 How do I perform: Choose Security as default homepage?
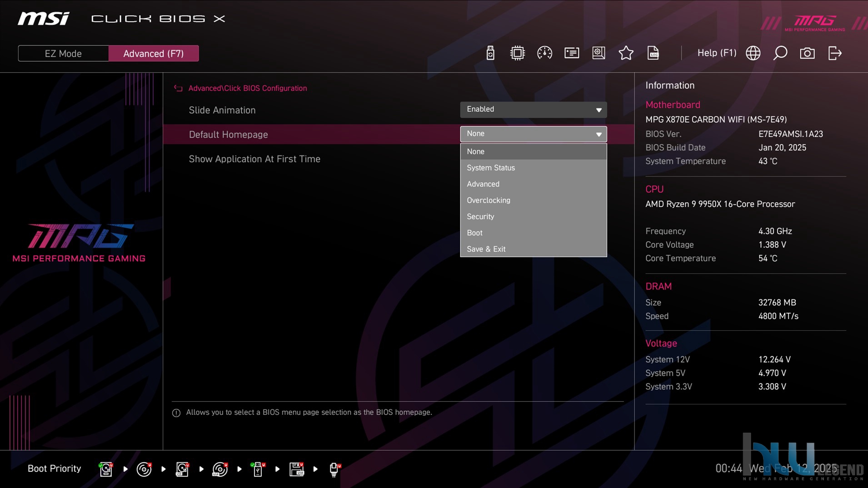click(533, 217)
